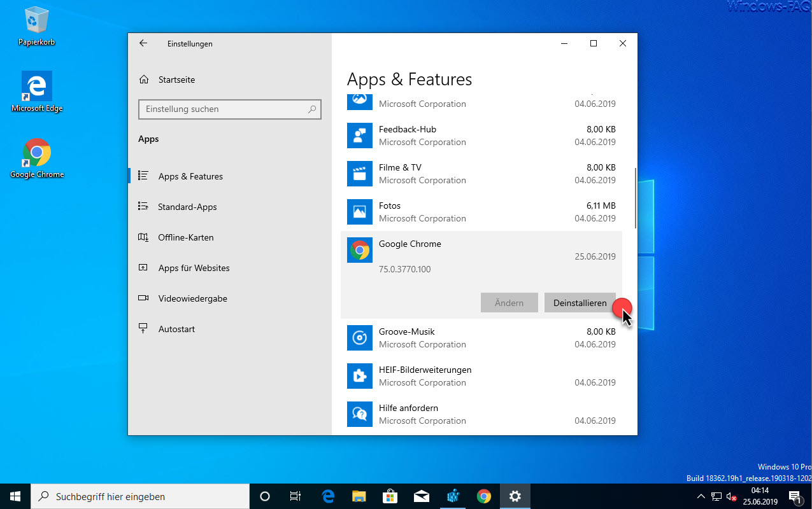The image size is (812, 509).
Task: Open Papierkorb on the desktop
Action: (36, 26)
